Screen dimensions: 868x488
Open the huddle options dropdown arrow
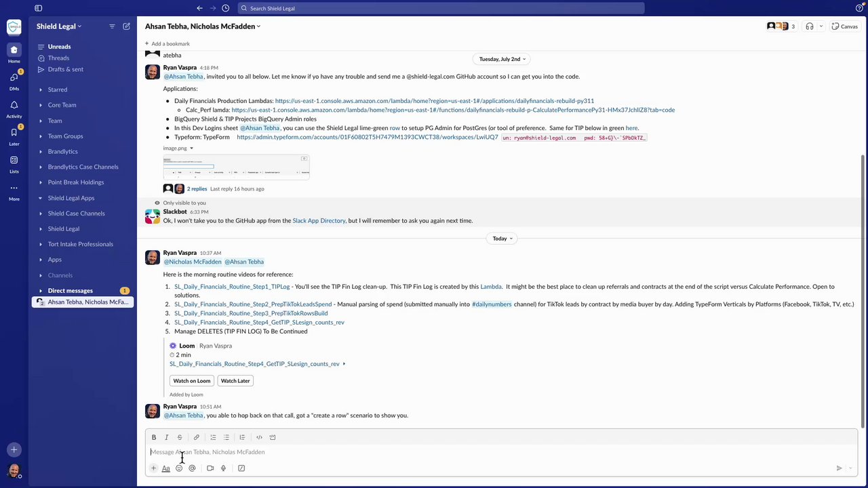click(821, 26)
